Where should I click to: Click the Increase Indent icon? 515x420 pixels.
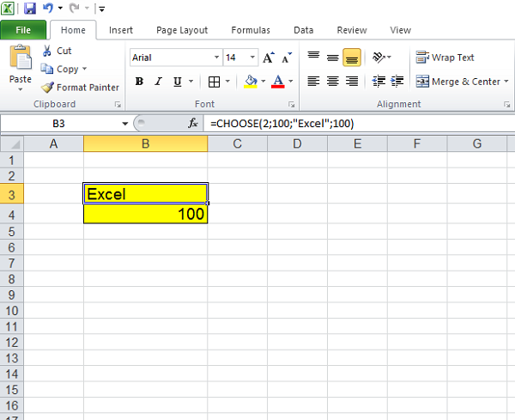[x=397, y=81]
